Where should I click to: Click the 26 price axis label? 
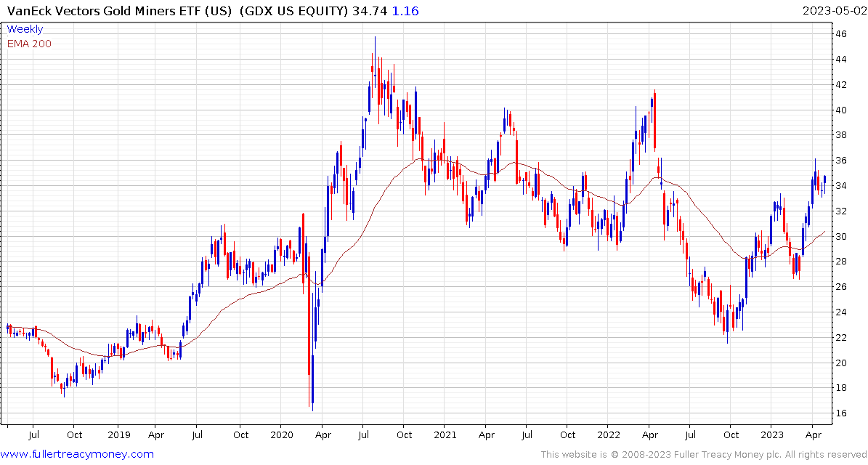841,287
